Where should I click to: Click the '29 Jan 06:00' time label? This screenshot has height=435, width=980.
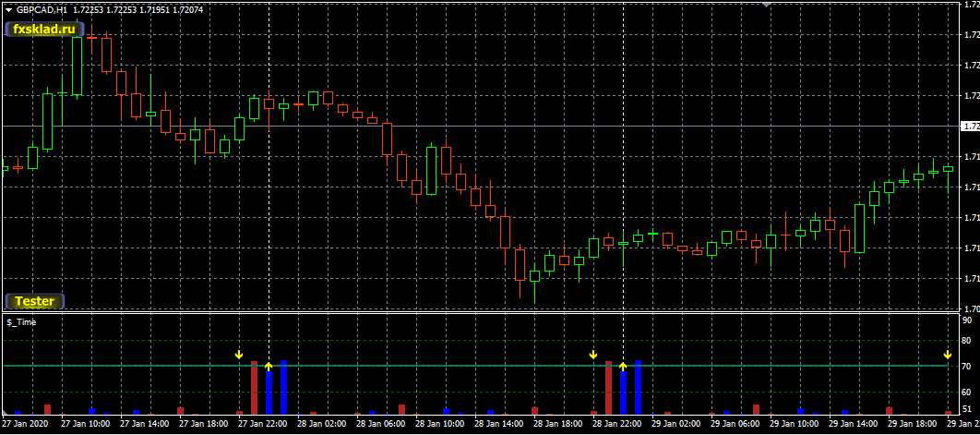tap(735, 423)
